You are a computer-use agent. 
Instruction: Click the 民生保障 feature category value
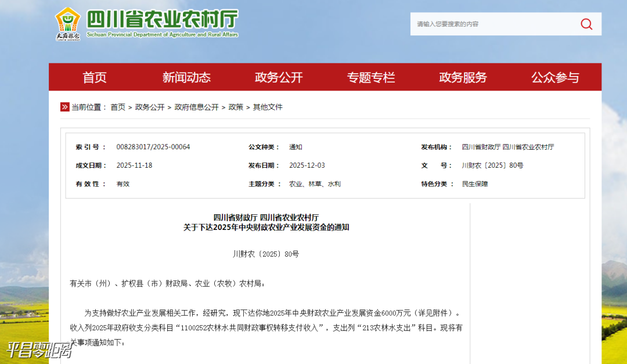475,184
